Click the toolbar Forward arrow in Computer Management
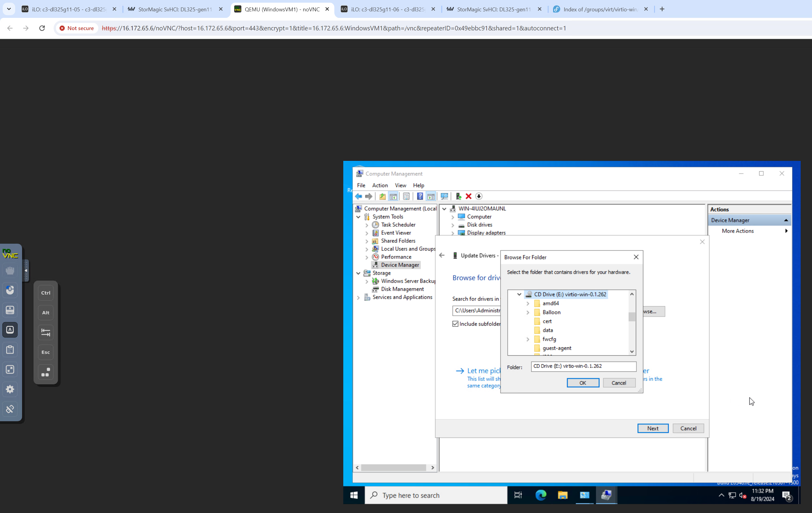The width and height of the screenshot is (812, 513). [369, 196]
